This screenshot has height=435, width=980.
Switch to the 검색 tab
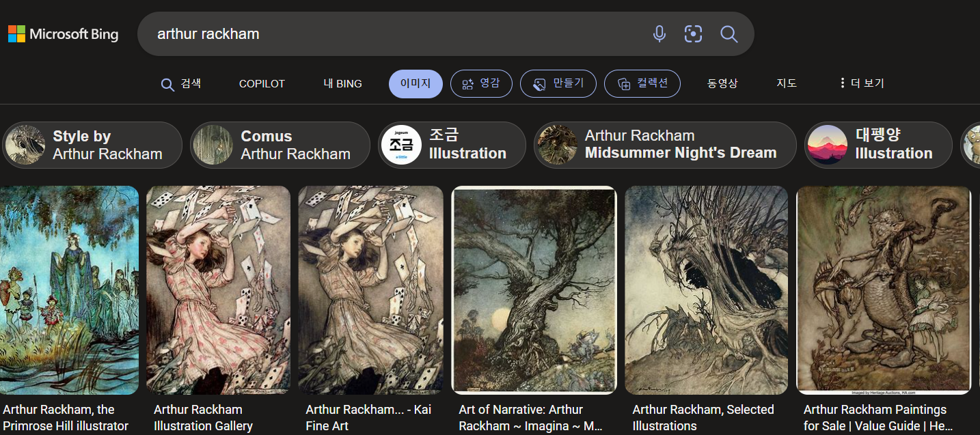[x=181, y=84]
